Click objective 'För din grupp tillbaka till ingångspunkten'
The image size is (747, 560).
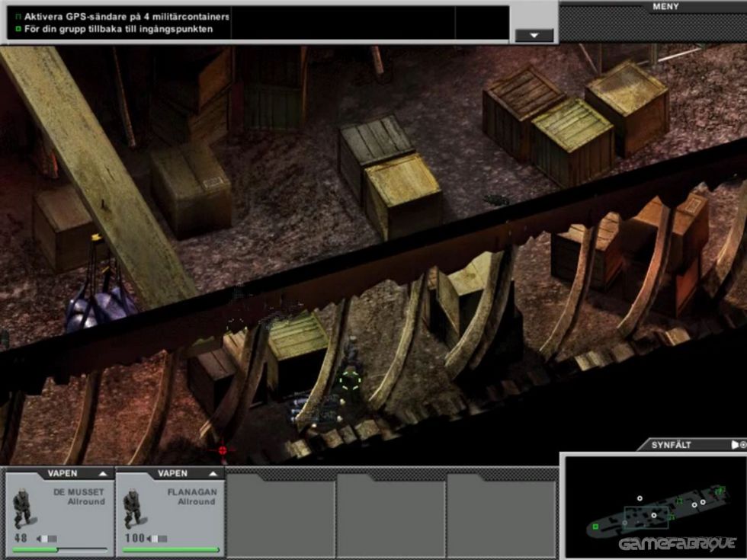click(119, 29)
